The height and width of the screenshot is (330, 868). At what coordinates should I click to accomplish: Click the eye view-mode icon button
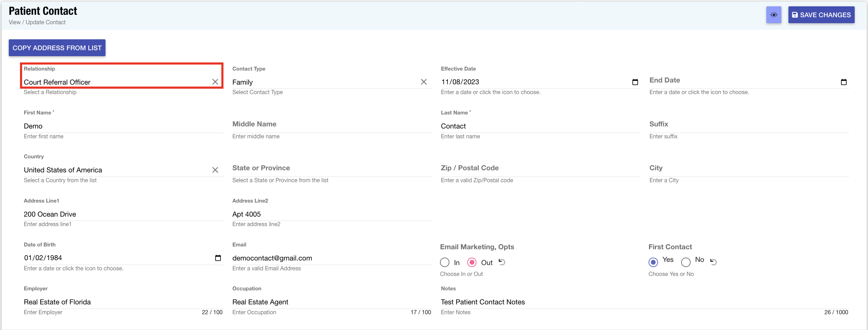pos(773,15)
